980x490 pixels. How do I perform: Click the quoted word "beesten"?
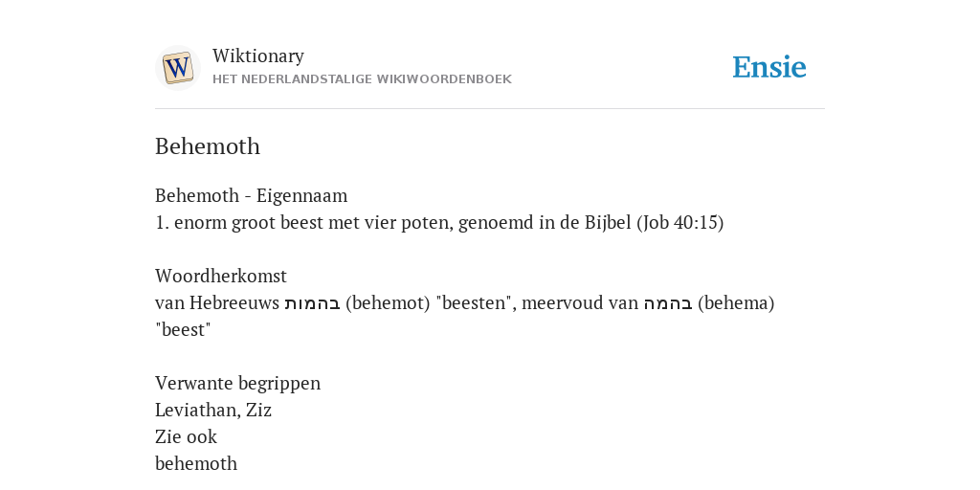476,303
